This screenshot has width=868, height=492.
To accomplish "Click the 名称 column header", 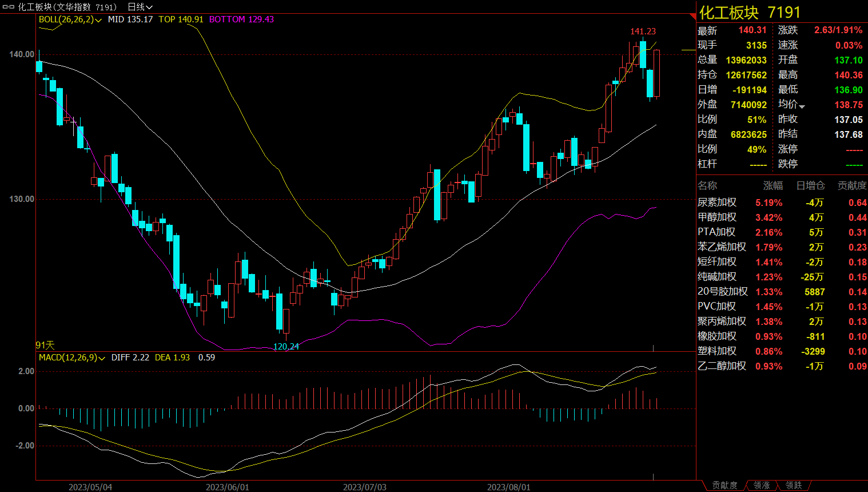I will coord(707,185).
